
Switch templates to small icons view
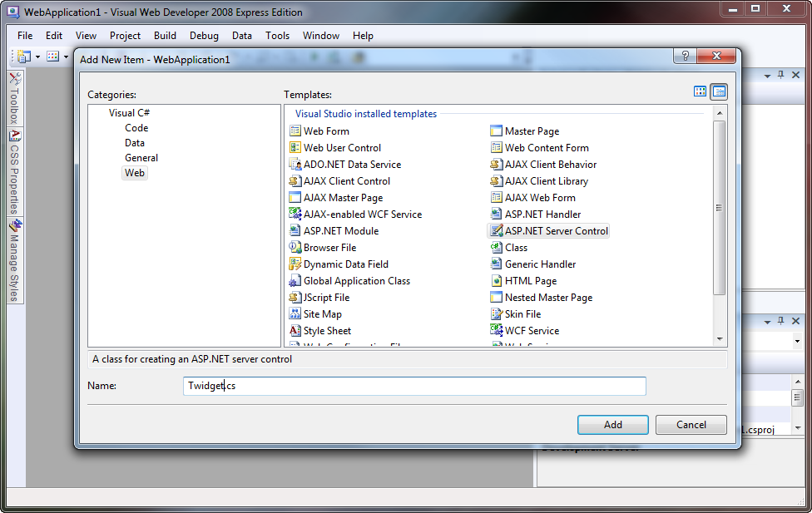(x=719, y=91)
